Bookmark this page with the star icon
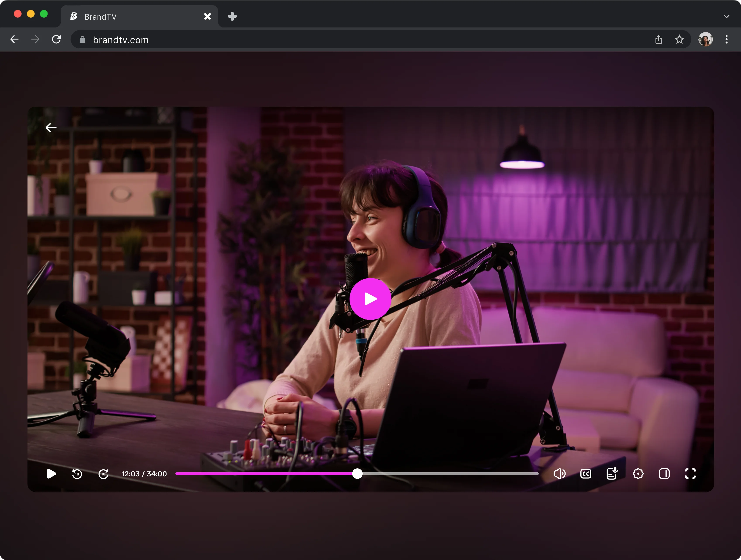Screen dimensions: 741x560 point(679,39)
